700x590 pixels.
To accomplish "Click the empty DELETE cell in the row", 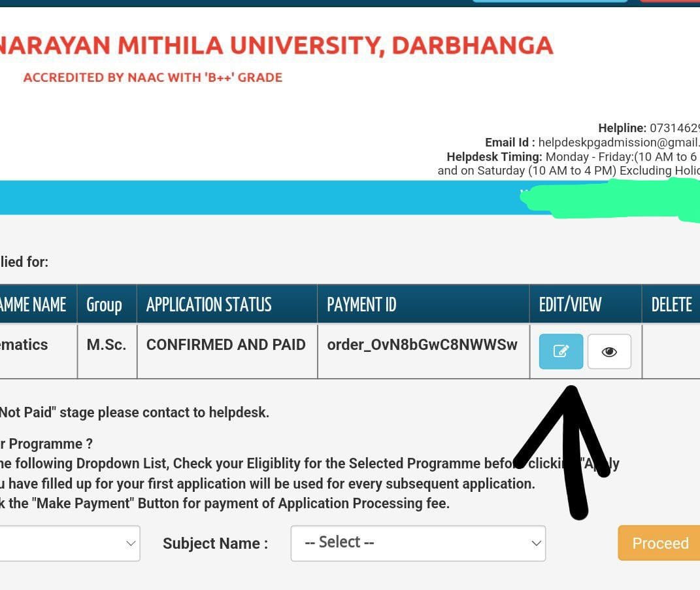I will tap(671, 351).
